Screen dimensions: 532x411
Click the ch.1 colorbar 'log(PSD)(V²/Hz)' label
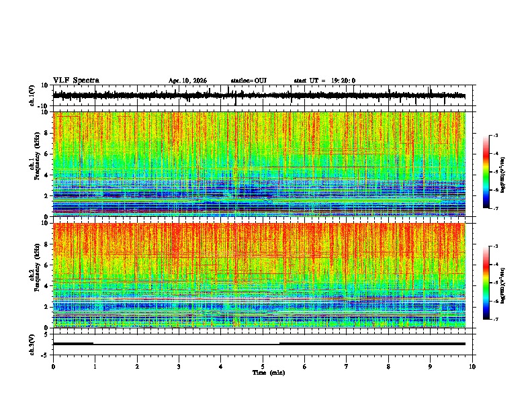pyautogui.click(x=503, y=175)
